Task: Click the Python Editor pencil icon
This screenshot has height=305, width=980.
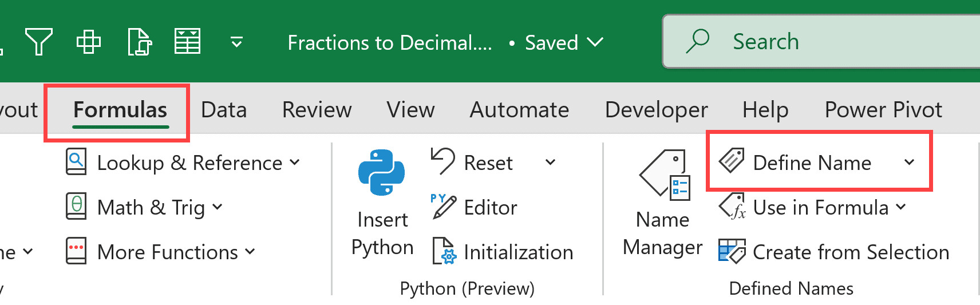Action: coord(443,207)
